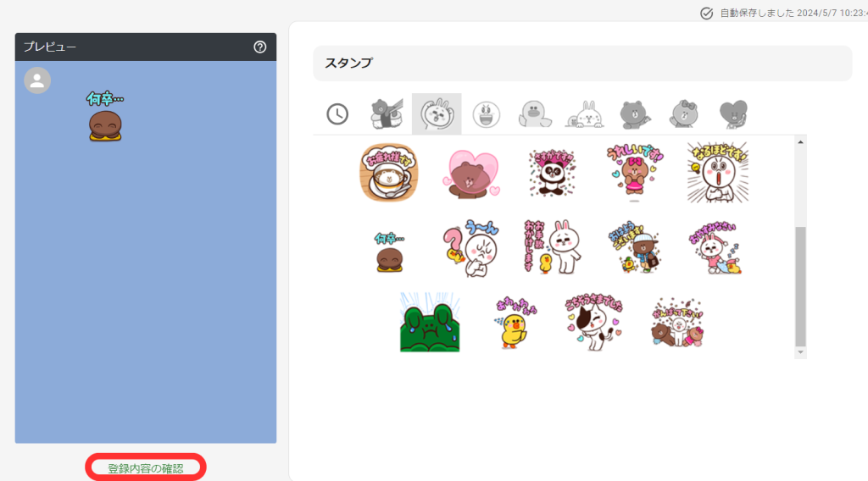Screen dimensions: 868x481
Task: Choose the crying green frog sticker
Action: pyautogui.click(x=430, y=323)
